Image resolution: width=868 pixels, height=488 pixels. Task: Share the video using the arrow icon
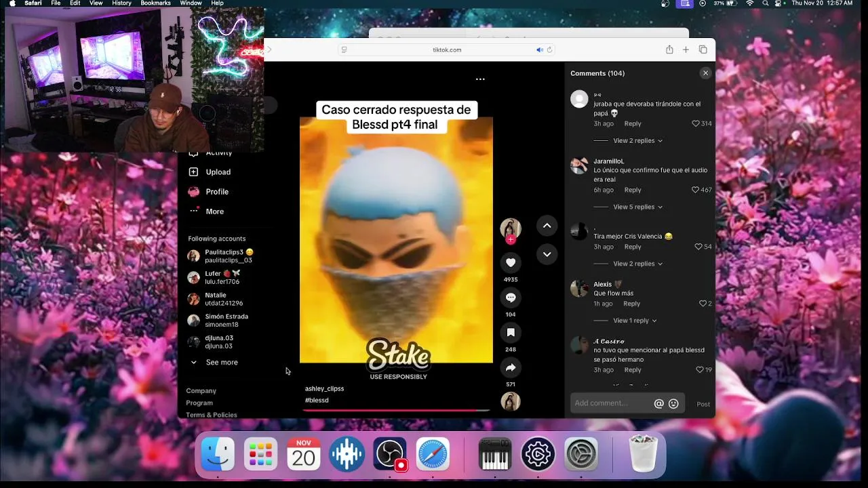[511, 367]
